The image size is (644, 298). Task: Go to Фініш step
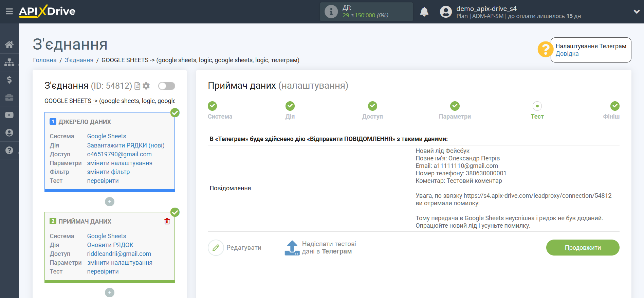[615, 106]
